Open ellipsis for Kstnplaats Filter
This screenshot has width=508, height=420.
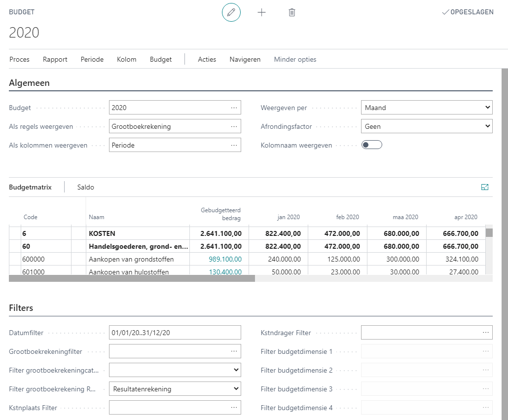pos(234,408)
